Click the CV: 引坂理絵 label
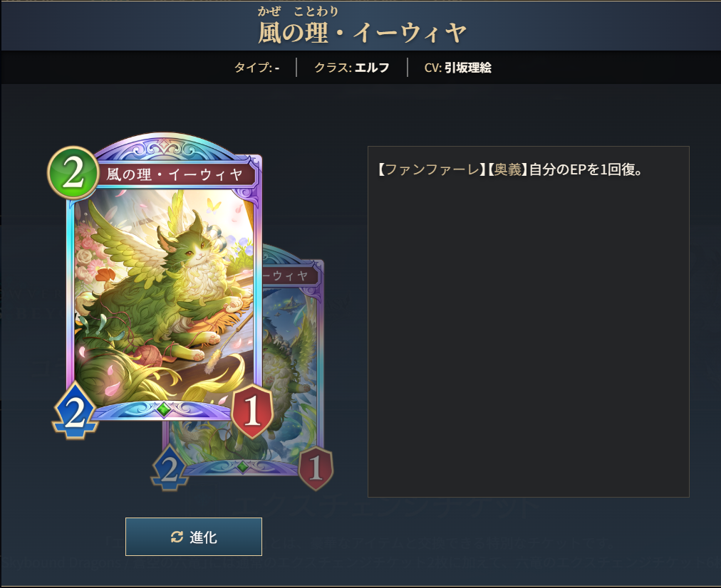 pos(458,68)
